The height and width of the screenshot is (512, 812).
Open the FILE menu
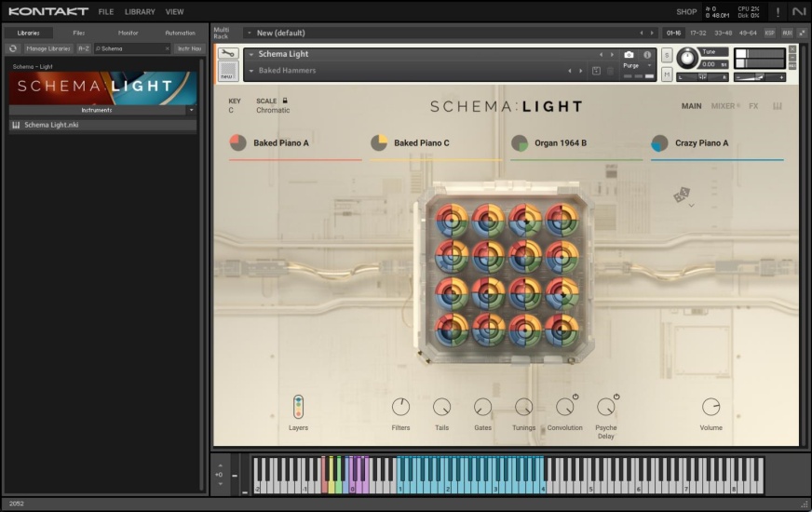[106, 11]
